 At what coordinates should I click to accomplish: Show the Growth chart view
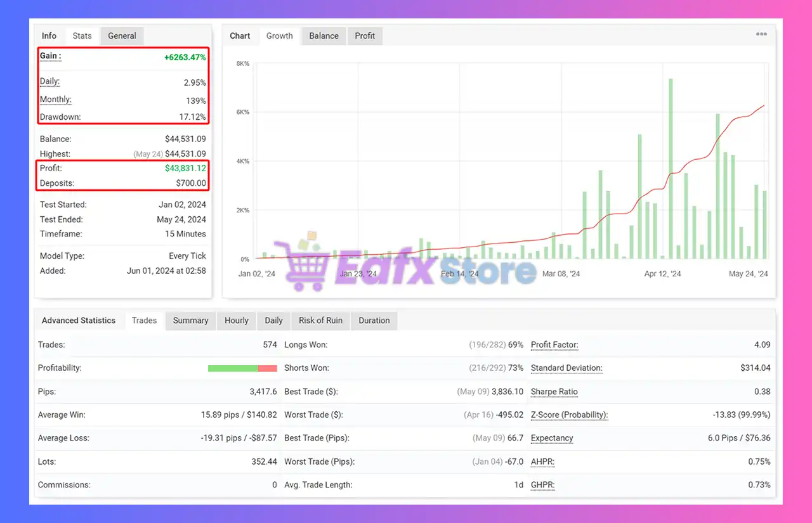[279, 36]
